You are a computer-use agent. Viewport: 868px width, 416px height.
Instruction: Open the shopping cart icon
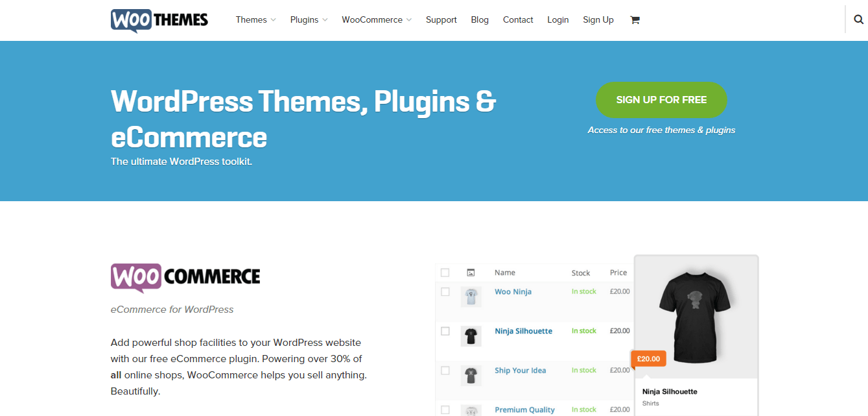coord(635,20)
